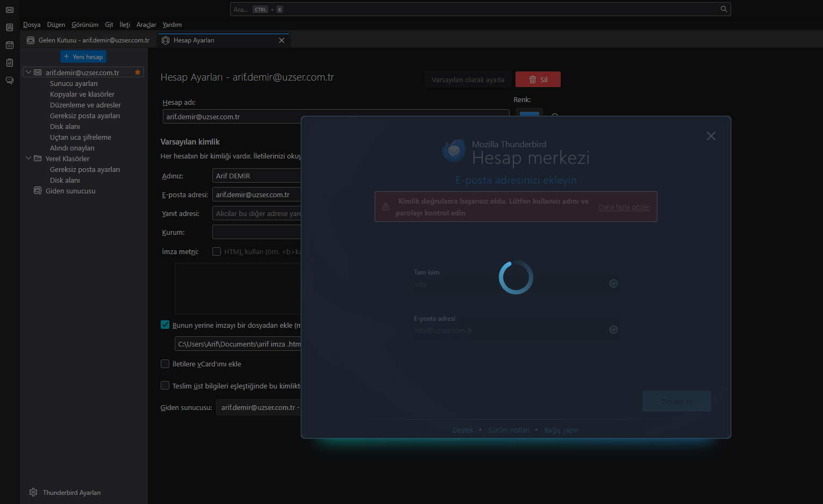Click the E-posta adresi field in account settings
Image resolution: width=823 pixels, height=504 pixels.
[256, 195]
